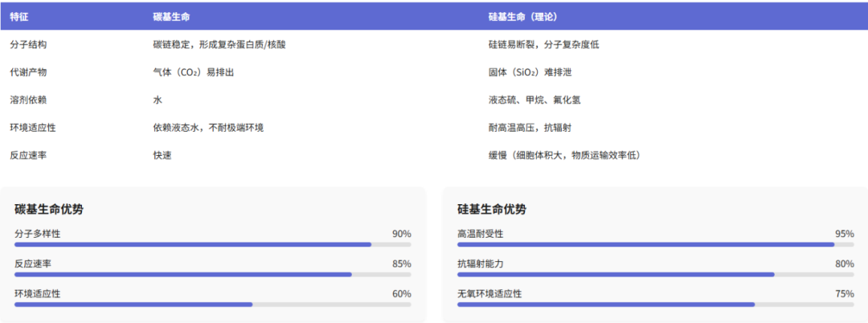This screenshot has width=868, height=323.
Task: Click the 高温耐受性 progress bar
Action: tap(655, 244)
